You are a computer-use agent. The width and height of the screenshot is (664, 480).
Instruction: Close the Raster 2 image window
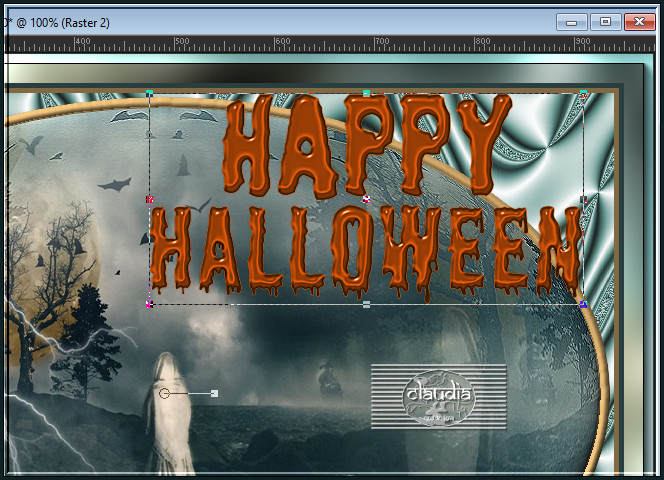639,22
